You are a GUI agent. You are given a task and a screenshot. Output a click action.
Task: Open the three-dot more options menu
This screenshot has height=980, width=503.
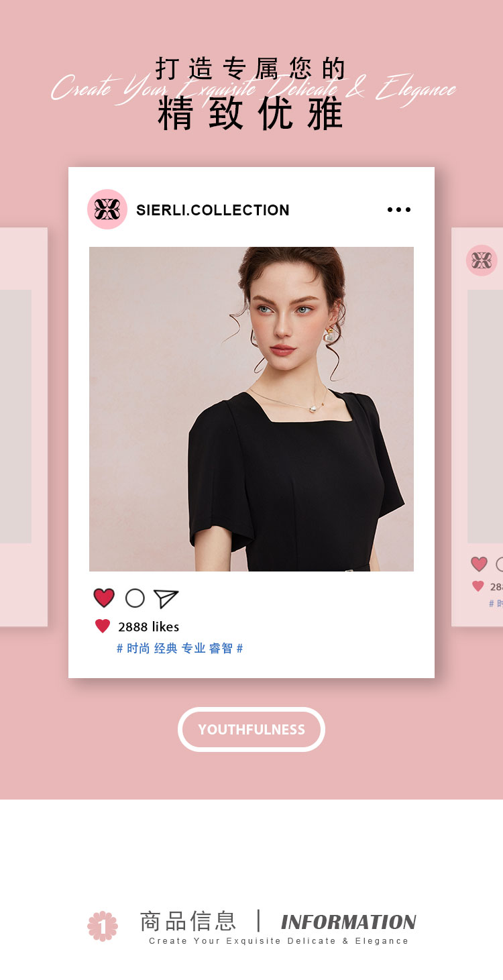coord(399,209)
